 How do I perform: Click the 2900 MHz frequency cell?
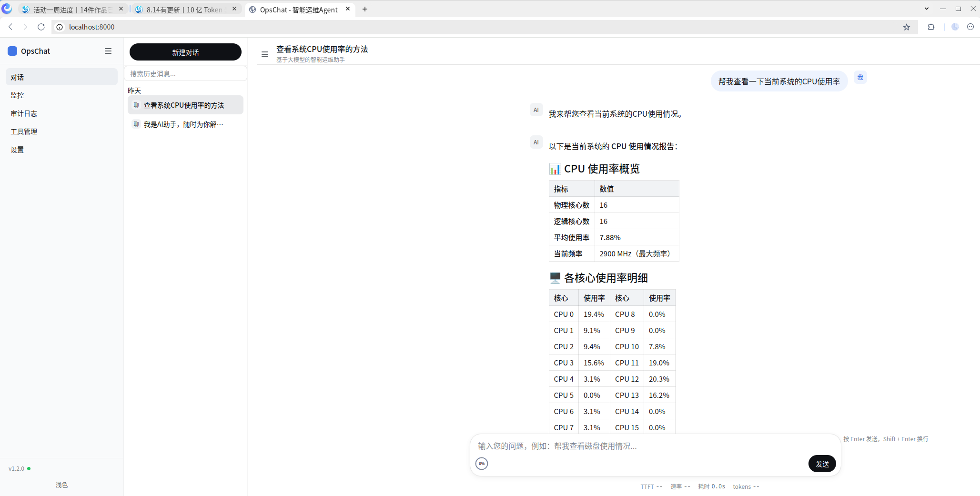coord(636,253)
